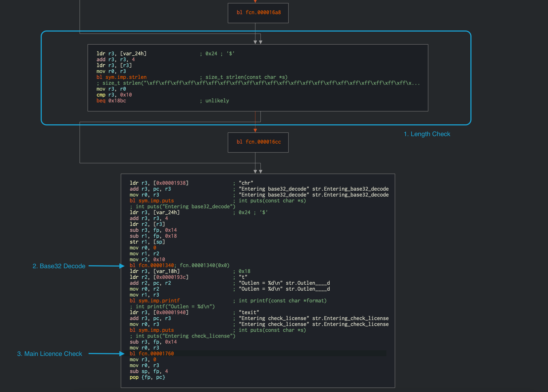Image resolution: width=548 pixels, height=392 pixels.
Task: Click the bl fcn.000016cc node
Action: point(258,142)
